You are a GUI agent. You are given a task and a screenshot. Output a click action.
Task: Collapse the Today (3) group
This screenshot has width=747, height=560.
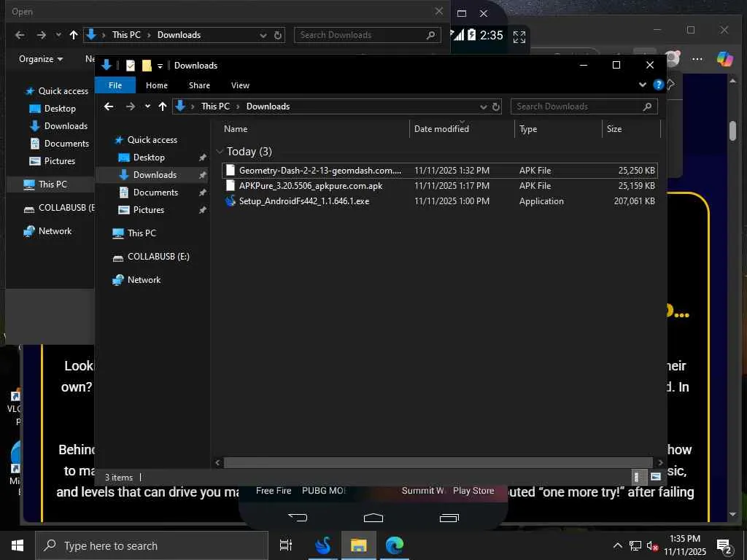(220, 152)
